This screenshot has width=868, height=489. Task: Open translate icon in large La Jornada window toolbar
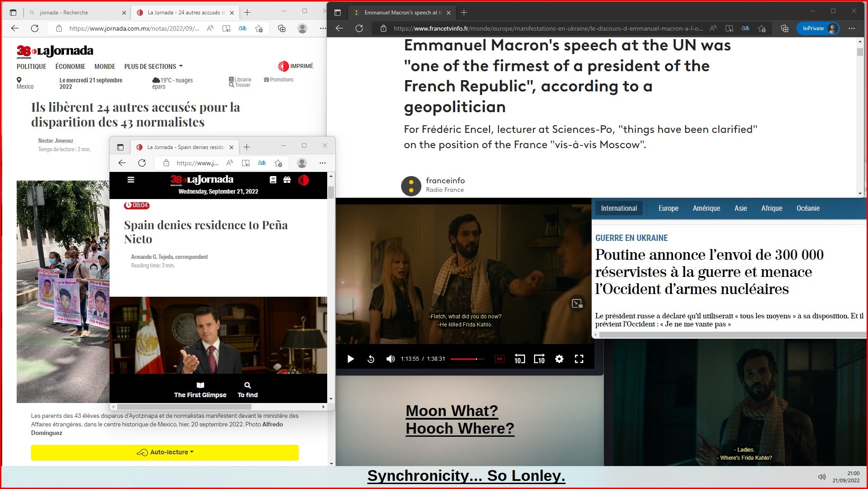(242, 28)
